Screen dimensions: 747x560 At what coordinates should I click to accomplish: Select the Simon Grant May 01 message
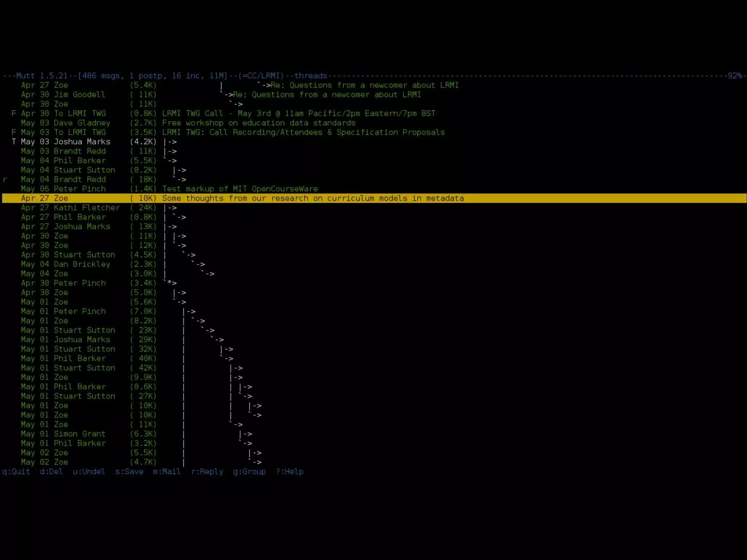[x=79, y=434]
